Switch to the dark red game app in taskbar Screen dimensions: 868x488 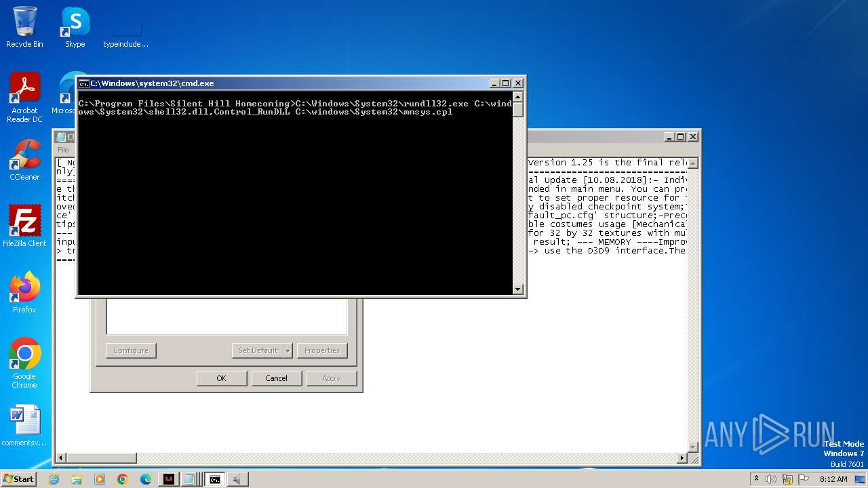(x=169, y=479)
